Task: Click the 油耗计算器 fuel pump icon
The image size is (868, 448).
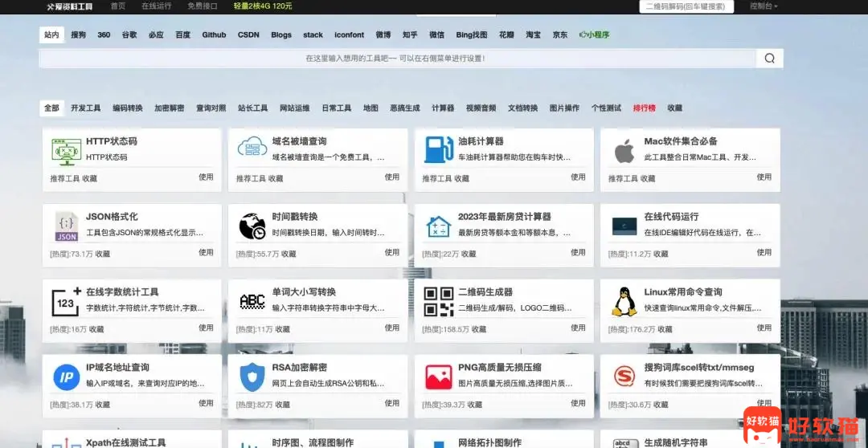Action: [439, 149]
